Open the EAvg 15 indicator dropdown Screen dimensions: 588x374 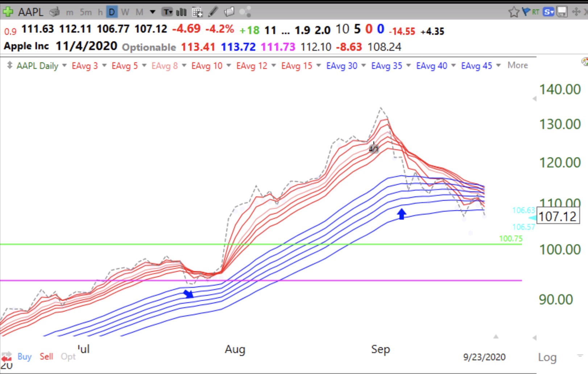pos(319,66)
